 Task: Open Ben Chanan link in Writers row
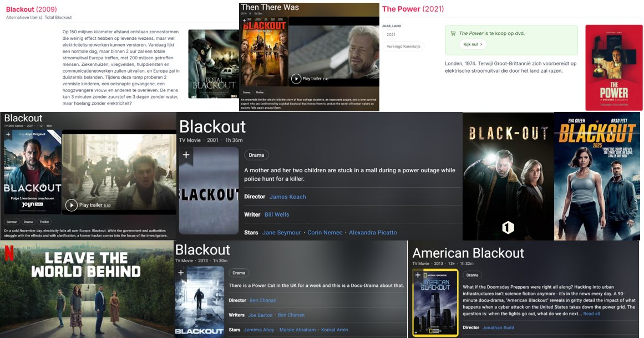291,315
